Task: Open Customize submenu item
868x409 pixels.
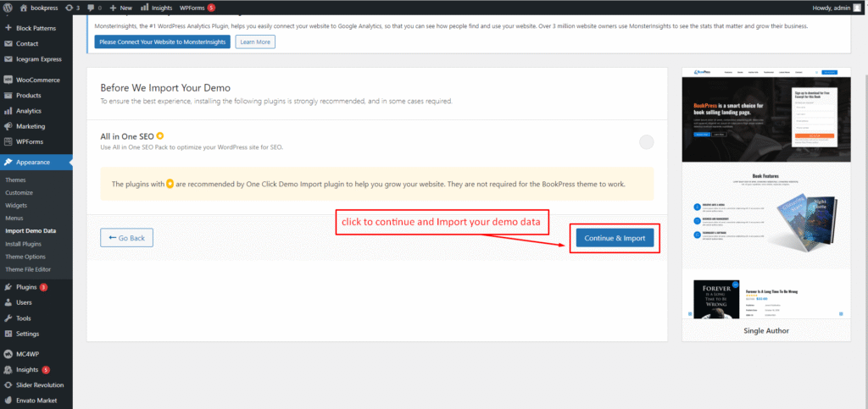Action: pyautogui.click(x=19, y=192)
